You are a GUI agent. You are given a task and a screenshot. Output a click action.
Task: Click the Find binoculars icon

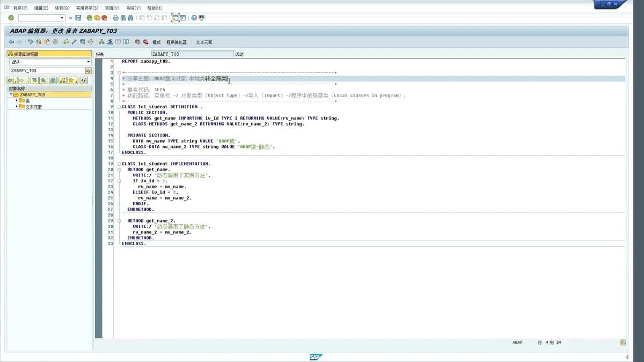coord(123,18)
